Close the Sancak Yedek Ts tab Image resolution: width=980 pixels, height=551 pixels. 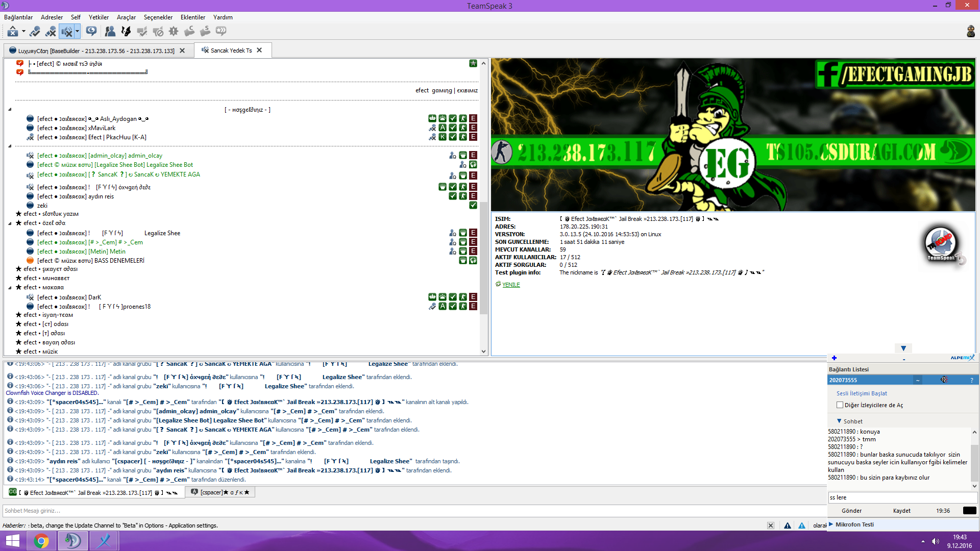pos(259,50)
